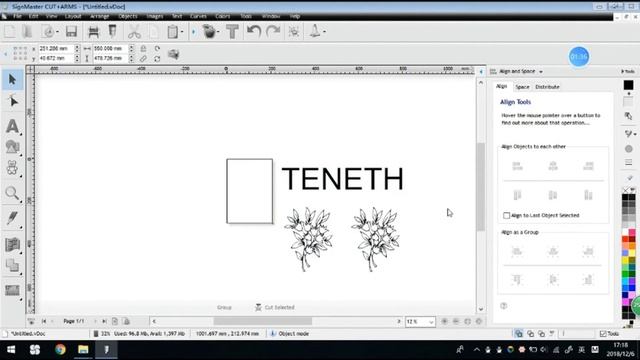This screenshot has height=360, width=640.
Task: Click the Redo arrow icon
Action: click(x=273, y=31)
